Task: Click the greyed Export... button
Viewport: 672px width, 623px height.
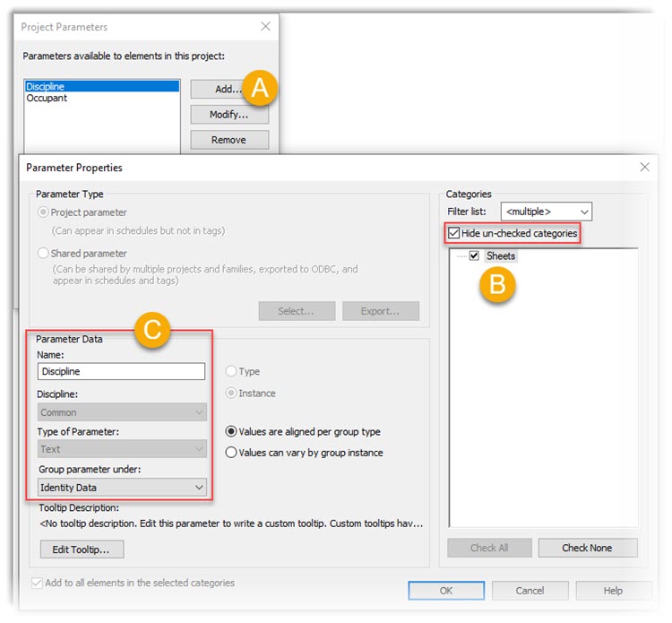Action: [381, 311]
